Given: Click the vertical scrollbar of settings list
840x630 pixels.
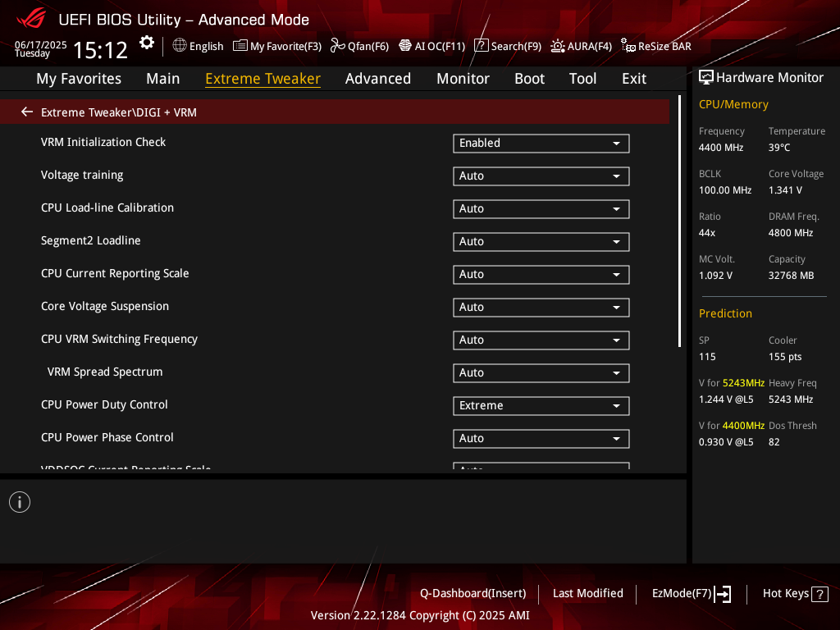Looking at the screenshot, I should point(680,221).
